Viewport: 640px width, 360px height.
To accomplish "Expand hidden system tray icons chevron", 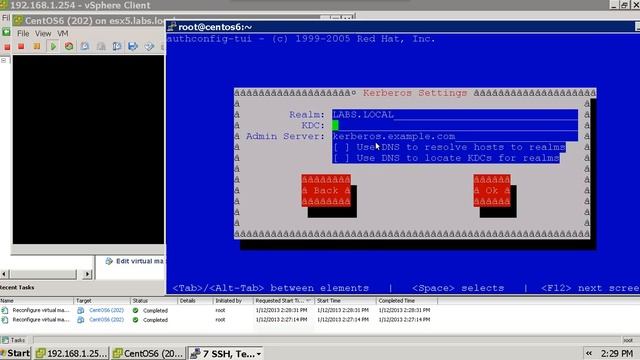I will pos(589,353).
